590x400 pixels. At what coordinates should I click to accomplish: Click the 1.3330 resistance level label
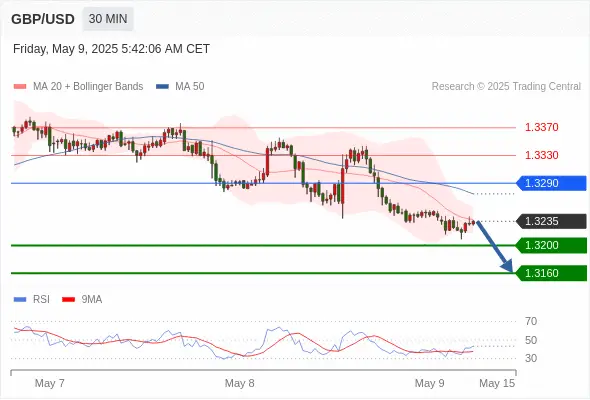541,155
